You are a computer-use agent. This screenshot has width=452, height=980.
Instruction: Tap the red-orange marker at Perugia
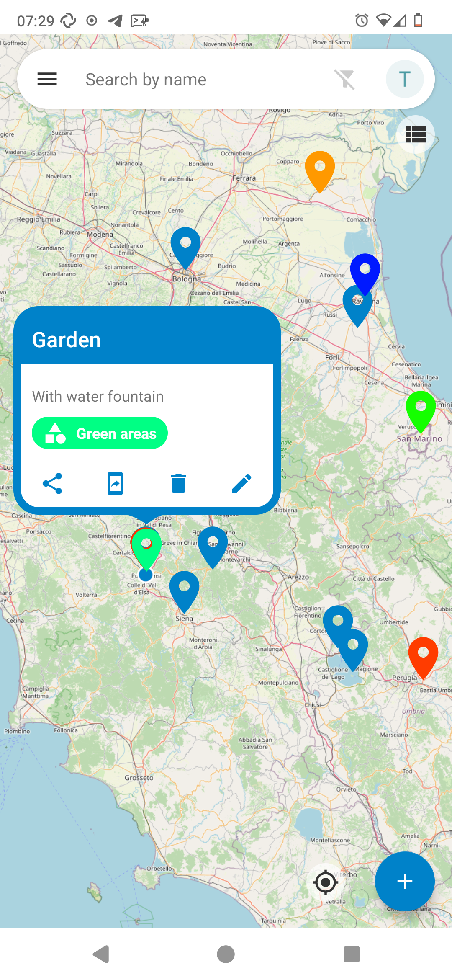[x=423, y=655]
